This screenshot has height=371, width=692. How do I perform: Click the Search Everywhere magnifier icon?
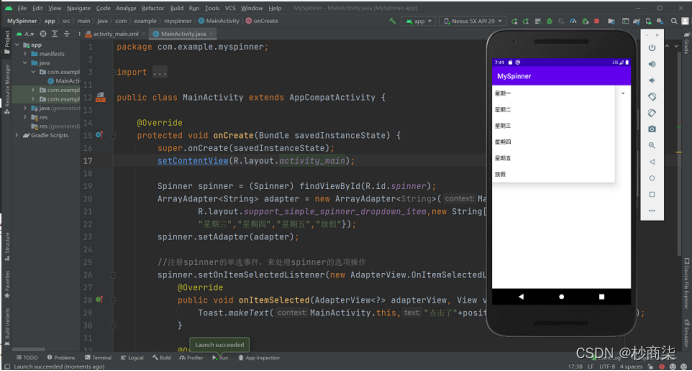[x=674, y=21]
